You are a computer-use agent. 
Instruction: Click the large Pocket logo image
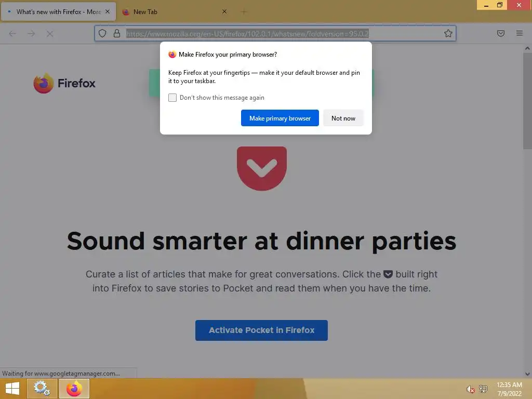(x=262, y=168)
